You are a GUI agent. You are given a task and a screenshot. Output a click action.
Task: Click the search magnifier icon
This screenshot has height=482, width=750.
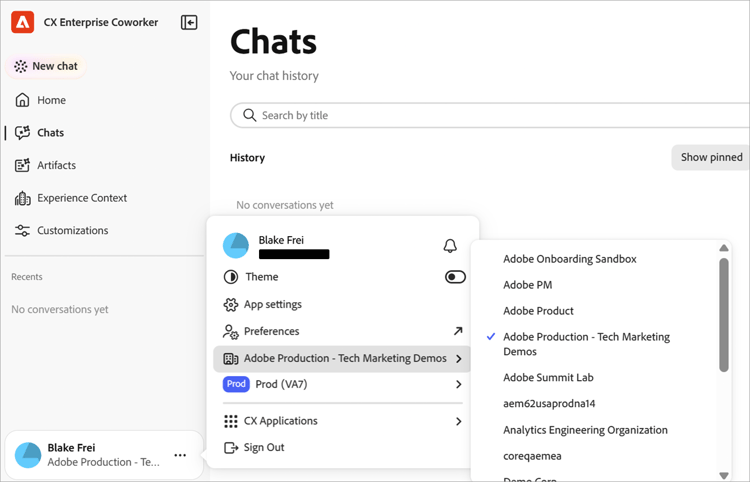coord(249,115)
